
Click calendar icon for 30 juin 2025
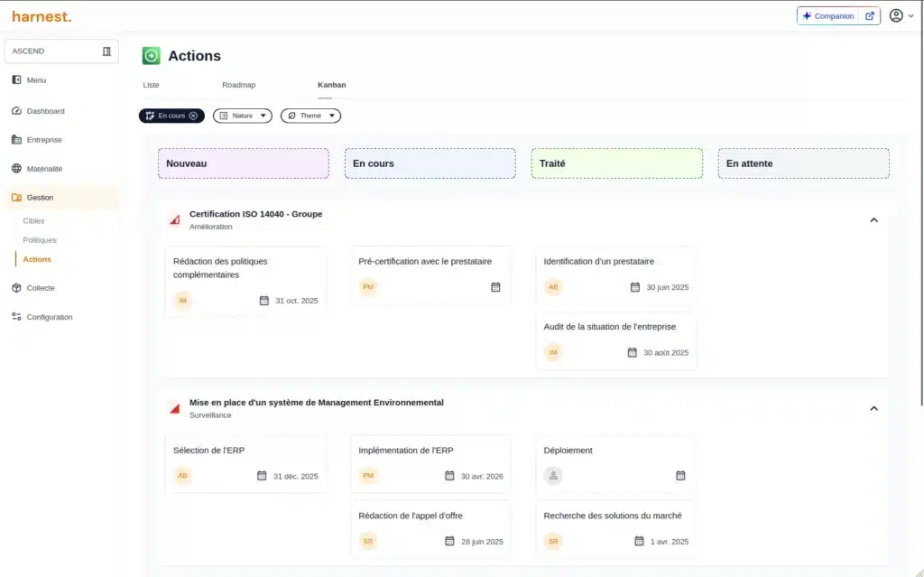tap(634, 287)
